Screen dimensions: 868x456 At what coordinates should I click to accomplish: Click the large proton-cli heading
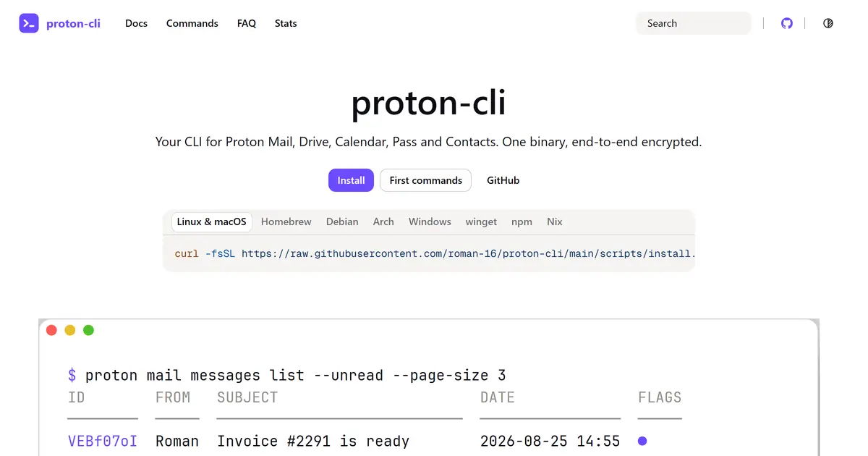click(x=428, y=104)
